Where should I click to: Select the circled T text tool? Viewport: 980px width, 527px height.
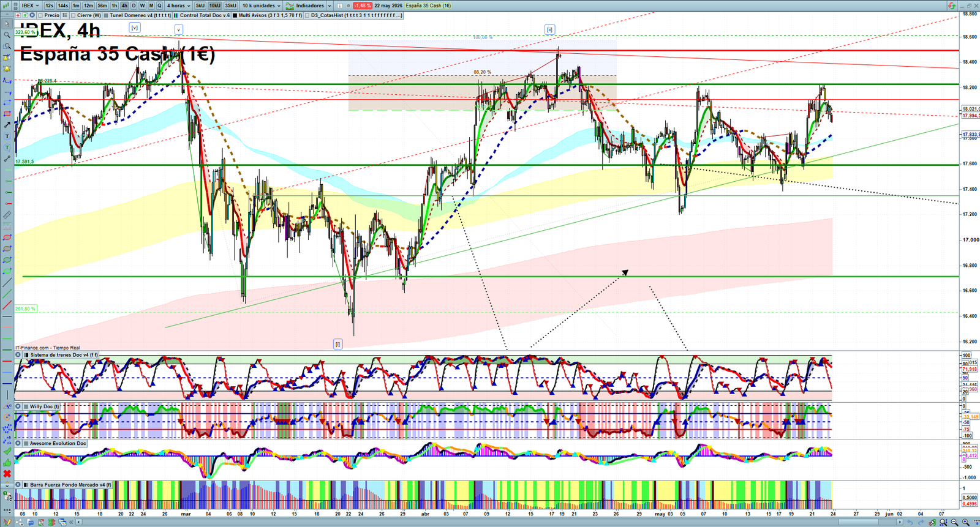(7, 148)
